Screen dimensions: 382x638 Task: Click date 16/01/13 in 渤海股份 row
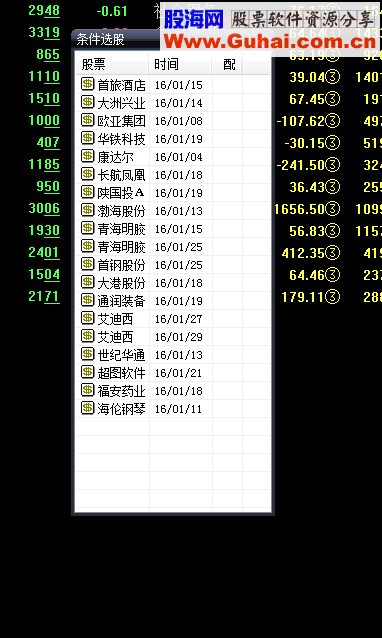(178, 211)
